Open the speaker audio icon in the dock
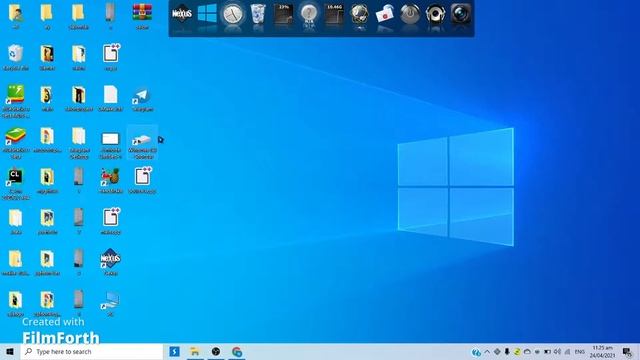The height and width of the screenshot is (360, 640). 436,14
